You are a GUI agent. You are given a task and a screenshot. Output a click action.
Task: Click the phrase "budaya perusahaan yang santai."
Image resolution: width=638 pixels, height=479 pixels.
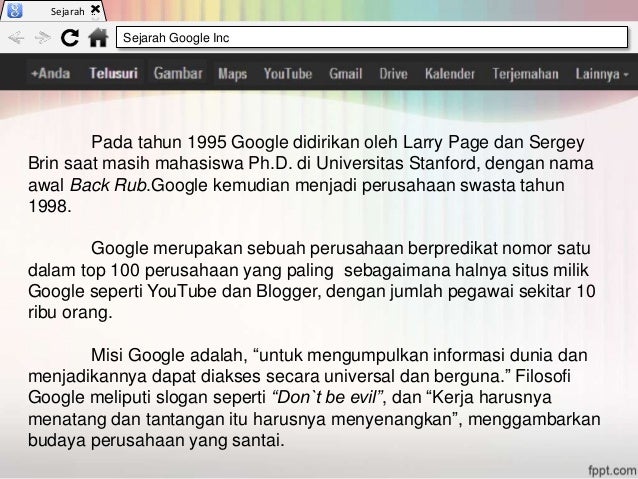point(156,440)
